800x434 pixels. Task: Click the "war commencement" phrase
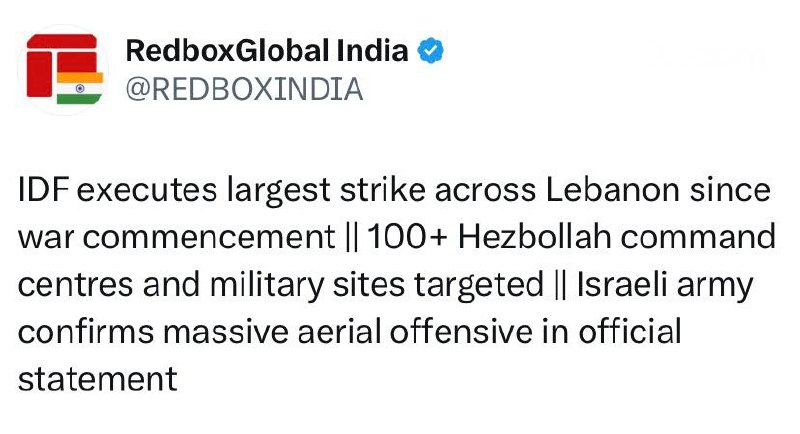171,238
